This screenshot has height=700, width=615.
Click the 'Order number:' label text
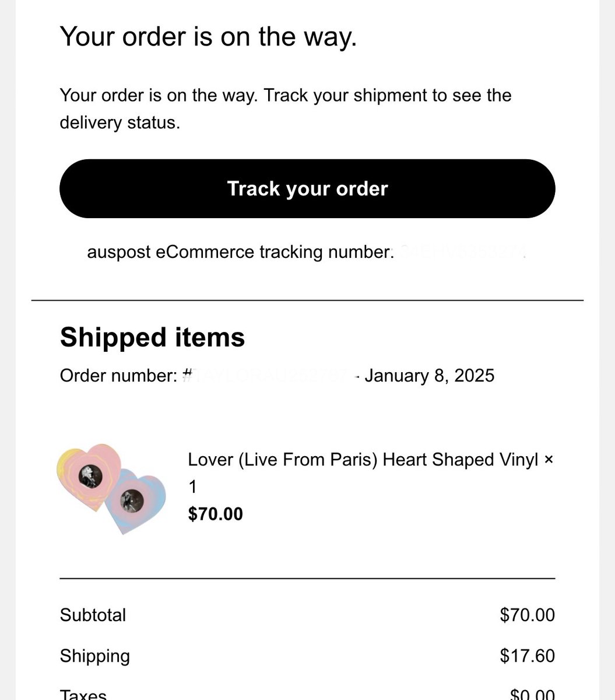118,375
